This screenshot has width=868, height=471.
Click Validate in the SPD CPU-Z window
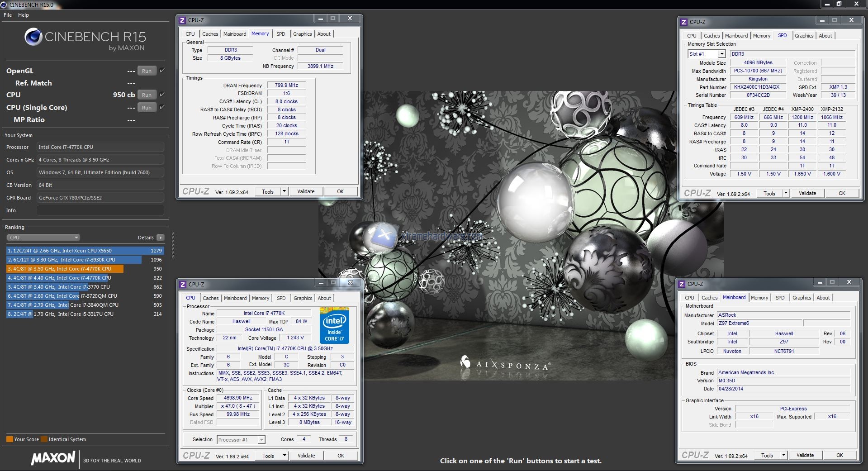pyautogui.click(x=807, y=193)
